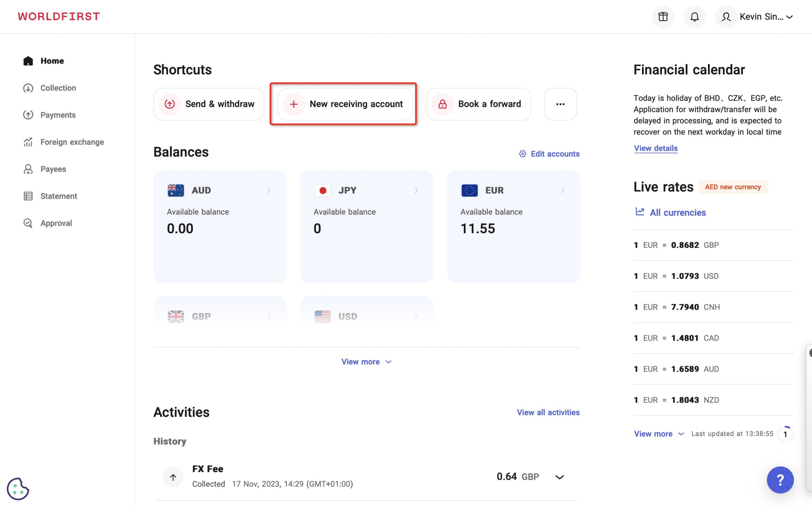The image size is (812, 507).
Task: Open Statement from the sidebar
Action: point(58,196)
